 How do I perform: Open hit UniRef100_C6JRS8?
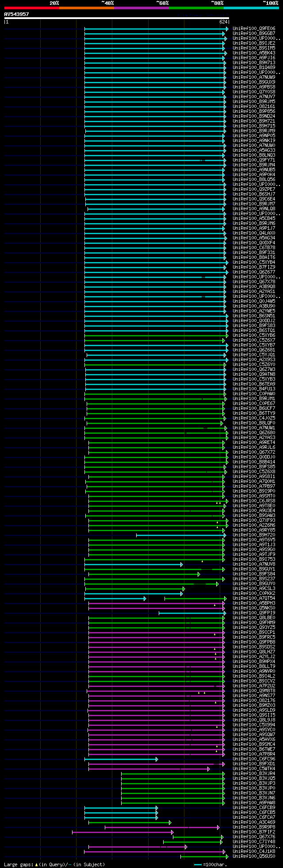(x=254, y=501)
